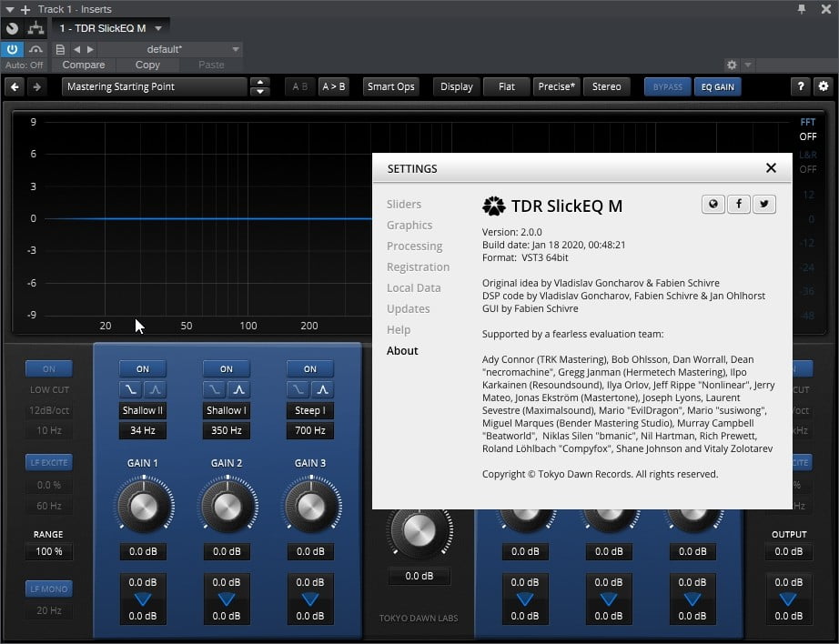Open the TDR website globe icon
Viewport: 839px width, 644px height.
click(x=713, y=204)
